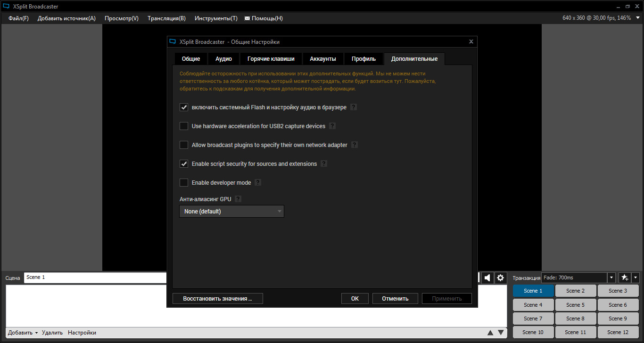Move source down with the down triangle
Image resolution: width=644 pixels, height=343 pixels.
point(501,333)
